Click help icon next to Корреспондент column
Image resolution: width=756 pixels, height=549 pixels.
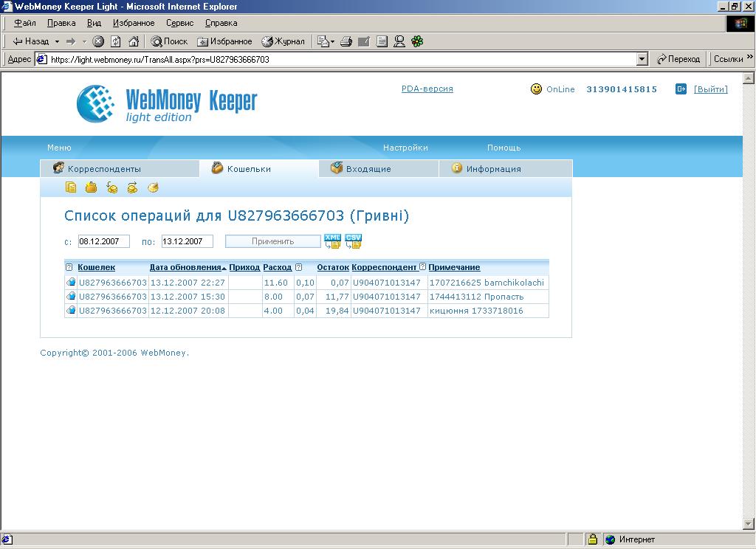pyautogui.click(x=423, y=267)
